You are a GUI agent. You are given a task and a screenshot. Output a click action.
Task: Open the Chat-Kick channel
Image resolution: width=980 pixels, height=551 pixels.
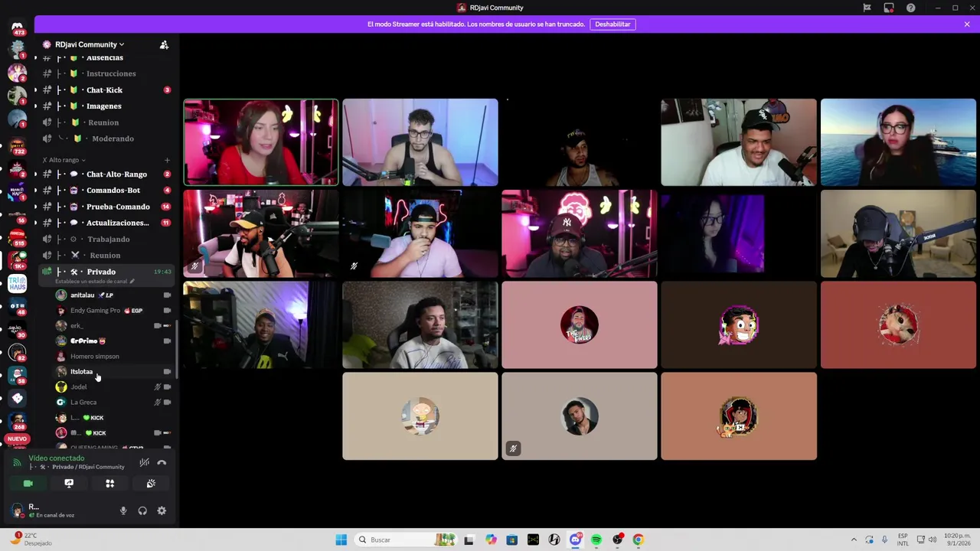105,90
